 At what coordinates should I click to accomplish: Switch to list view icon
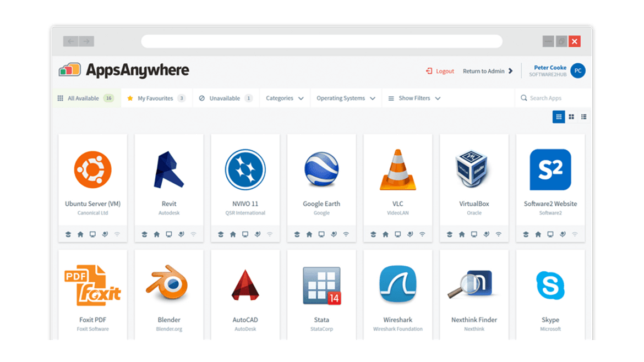[x=583, y=117]
